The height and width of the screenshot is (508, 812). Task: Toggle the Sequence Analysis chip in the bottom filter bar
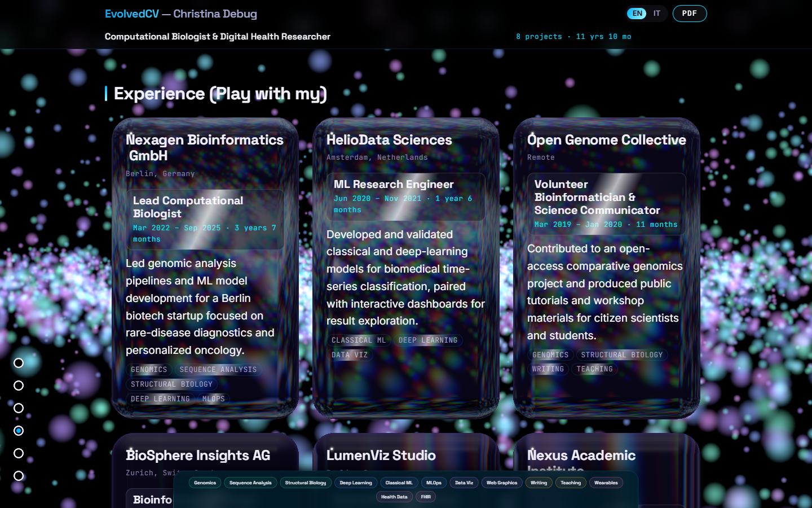coord(250,483)
